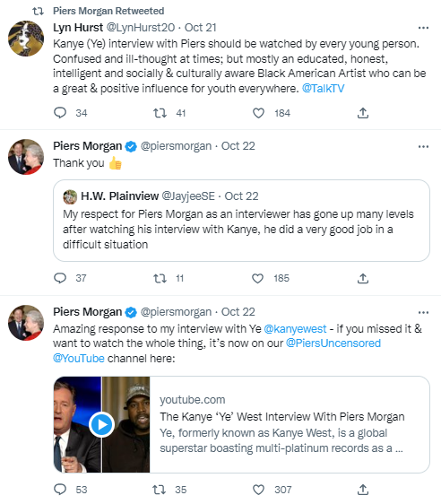Open the @kanyewest mention link

pyautogui.click(x=295, y=329)
